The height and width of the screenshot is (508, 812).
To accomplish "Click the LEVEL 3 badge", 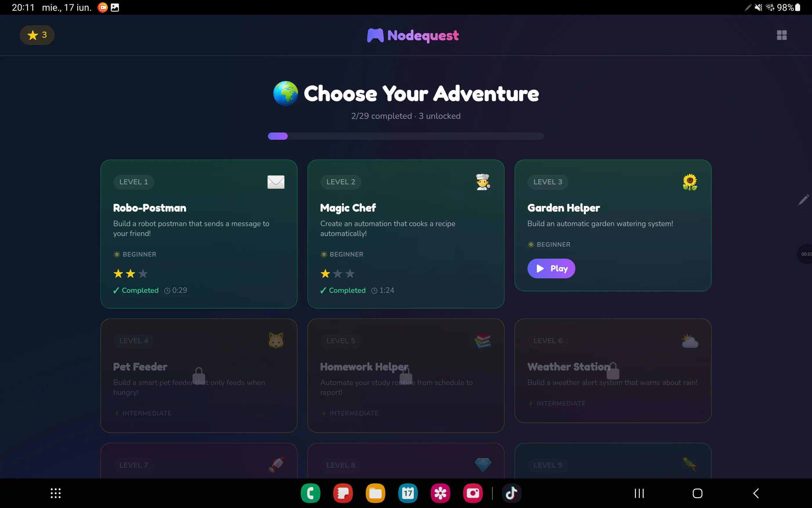I will click(548, 182).
